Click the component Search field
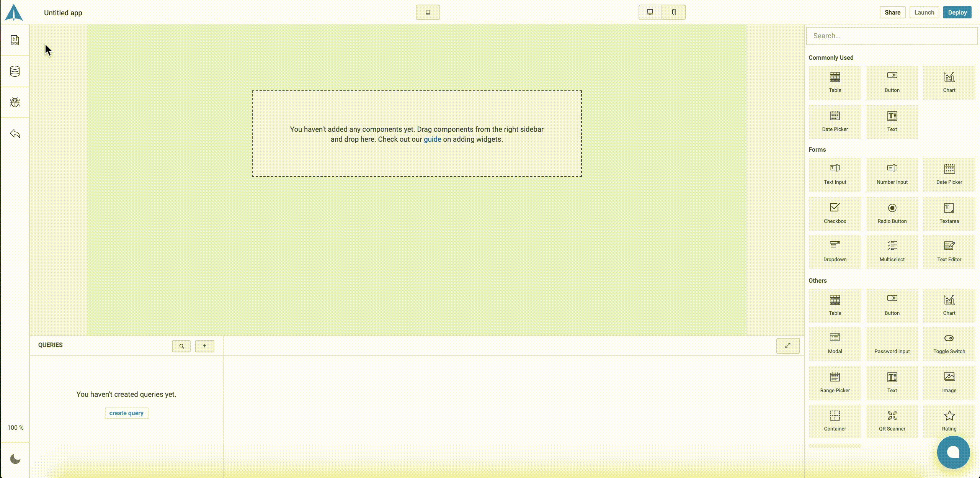This screenshot has width=980, height=478. (x=892, y=36)
